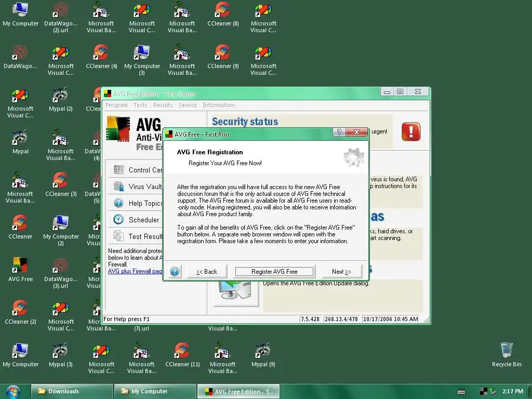This screenshot has width=532, height=399.
Task: Select the CCleaner (2) desktop icon
Action: (20, 312)
